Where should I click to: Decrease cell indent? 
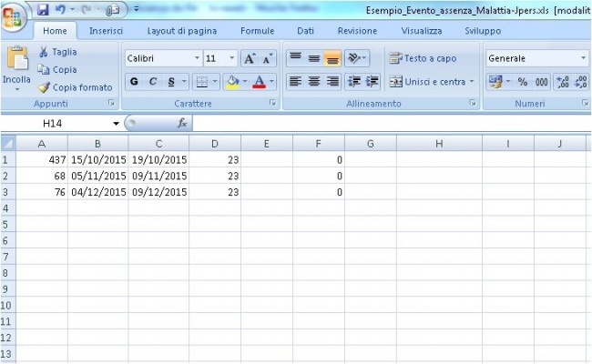pyautogui.click(x=354, y=82)
